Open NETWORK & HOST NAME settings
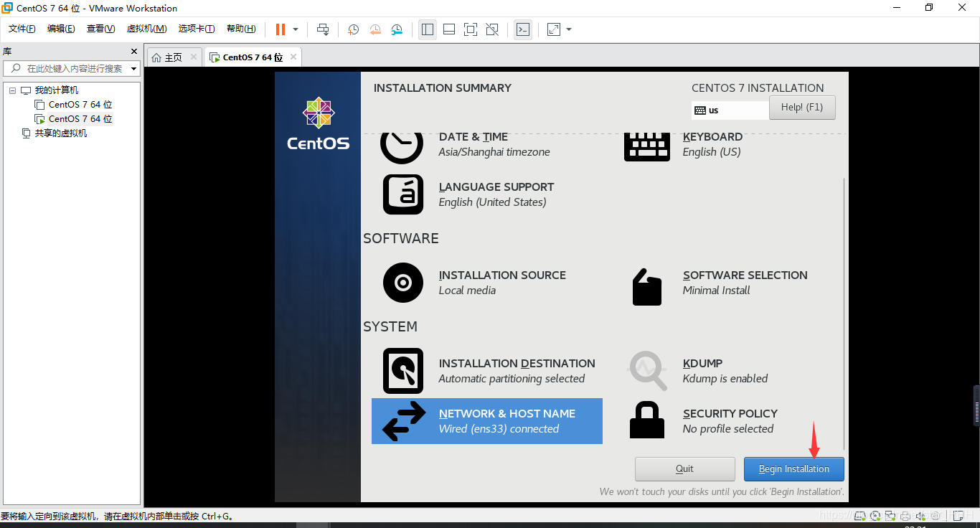The image size is (980, 528). point(487,421)
